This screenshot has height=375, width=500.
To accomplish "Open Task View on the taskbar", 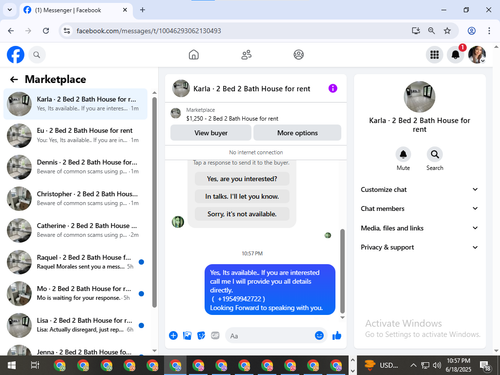I will pyautogui.click(x=35, y=366).
